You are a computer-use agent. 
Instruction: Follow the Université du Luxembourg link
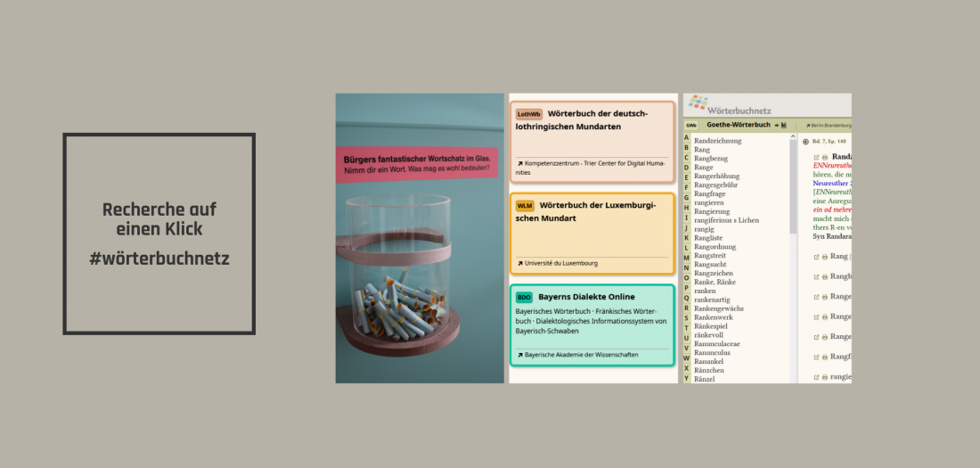click(x=560, y=263)
